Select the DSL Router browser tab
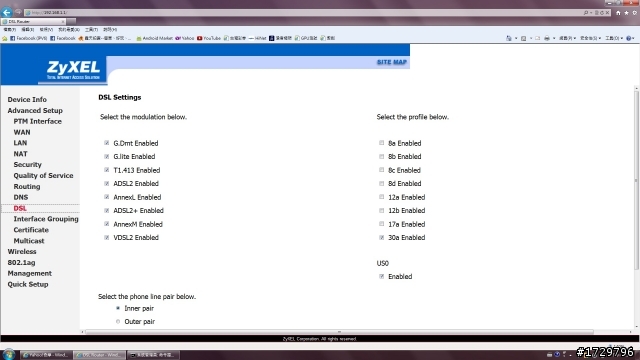 click(33, 21)
